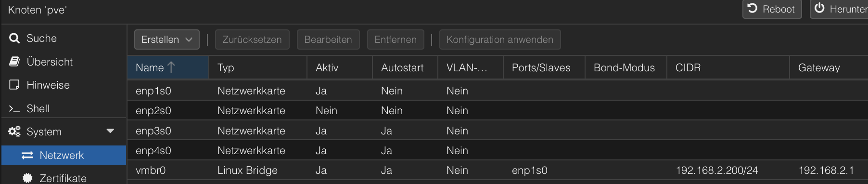Click the certificate badge icon for Zertifikate

pyautogui.click(x=27, y=178)
